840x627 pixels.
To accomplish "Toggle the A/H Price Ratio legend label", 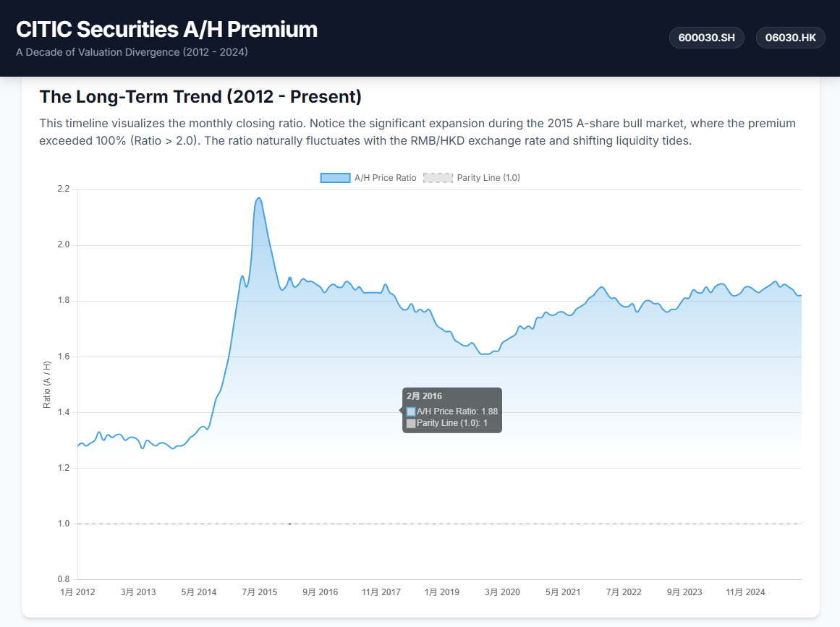I will pos(385,178).
